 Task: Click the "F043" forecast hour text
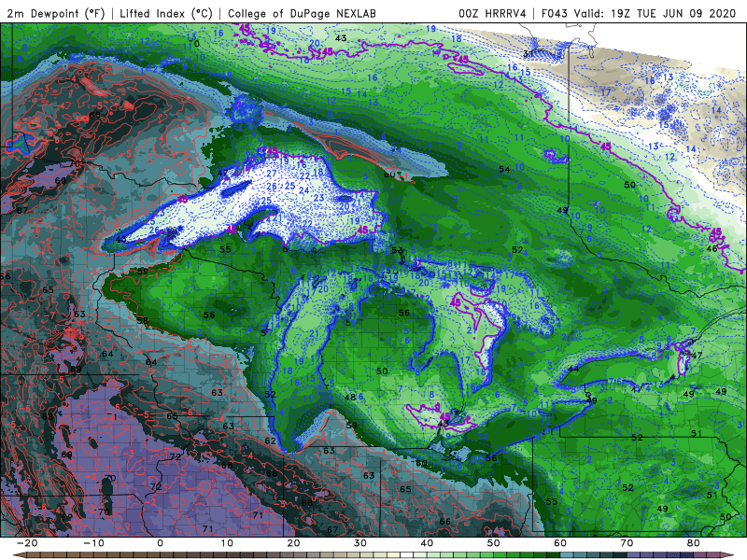[x=555, y=13]
